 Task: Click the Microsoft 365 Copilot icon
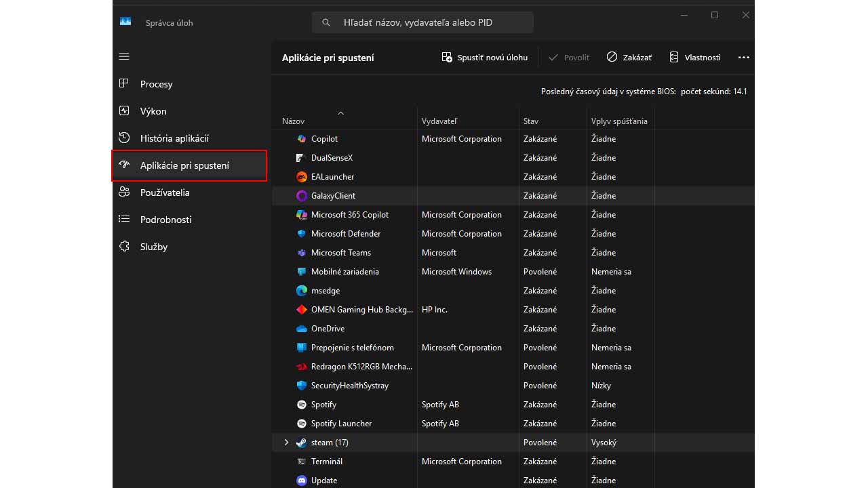302,215
